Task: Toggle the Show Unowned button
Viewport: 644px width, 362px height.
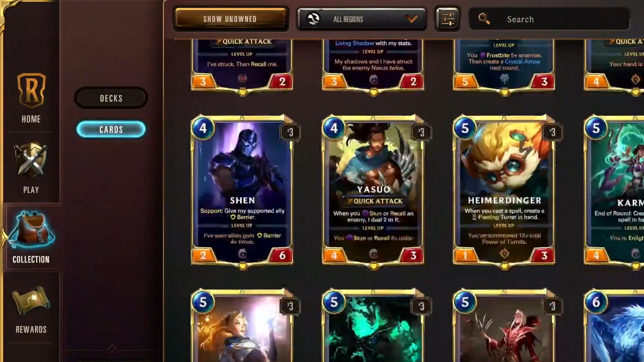Action: [230, 19]
